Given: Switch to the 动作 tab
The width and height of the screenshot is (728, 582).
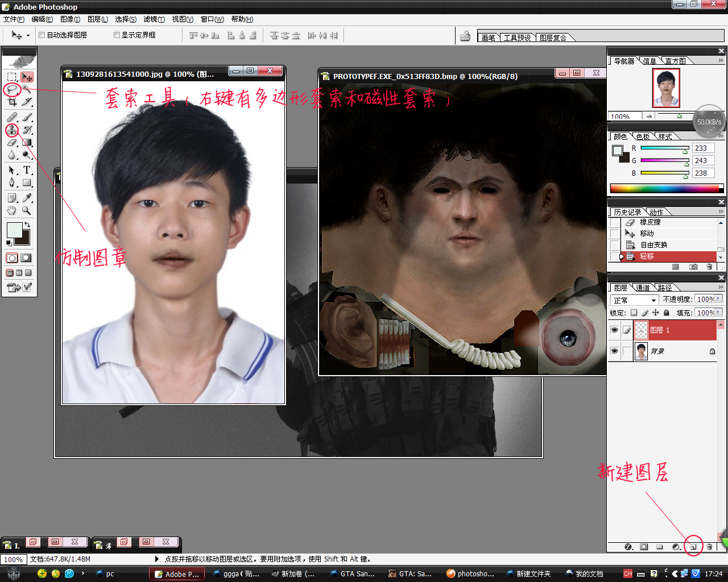Looking at the screenshot, I should [x=656, y=212].
